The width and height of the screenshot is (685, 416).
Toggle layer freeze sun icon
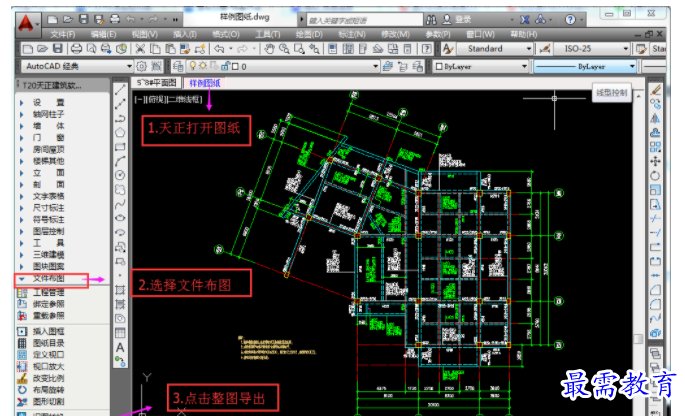203,66
